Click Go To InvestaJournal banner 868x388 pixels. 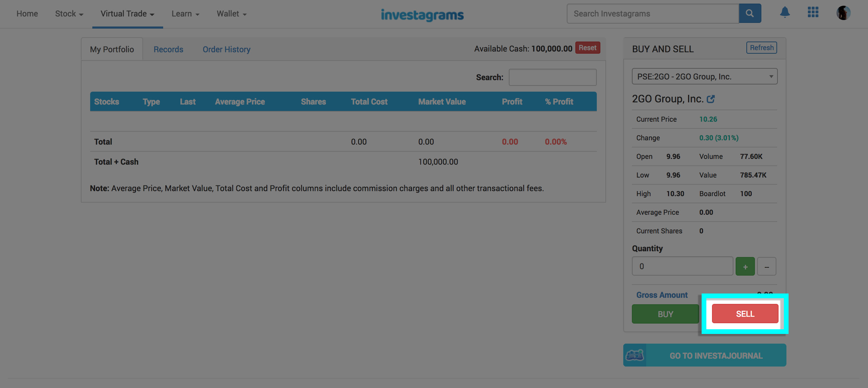(704, 355)
